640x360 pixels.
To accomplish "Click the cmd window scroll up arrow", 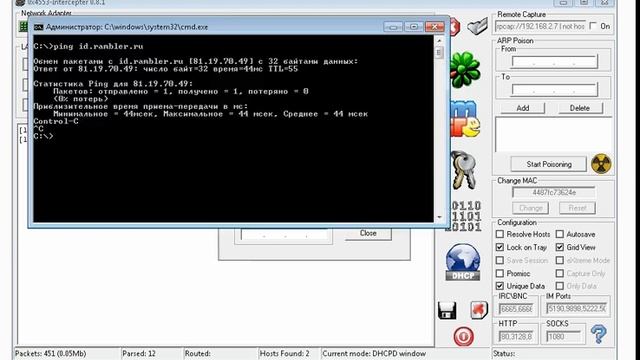I will [439, 41].
